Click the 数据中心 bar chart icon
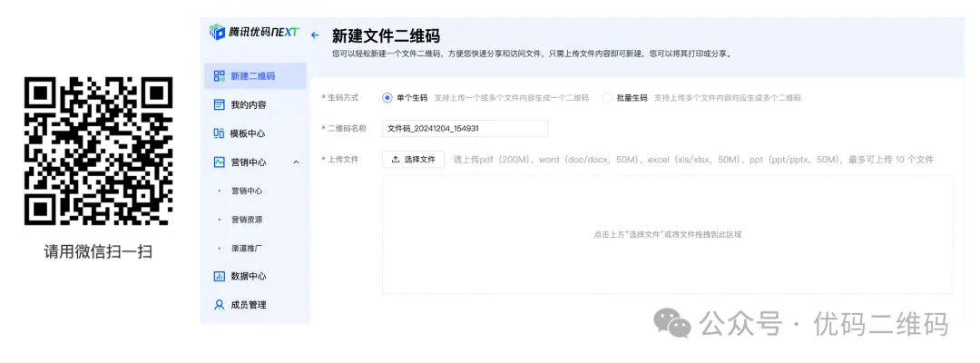Screen dimensions: 980x363 point(219,276)
